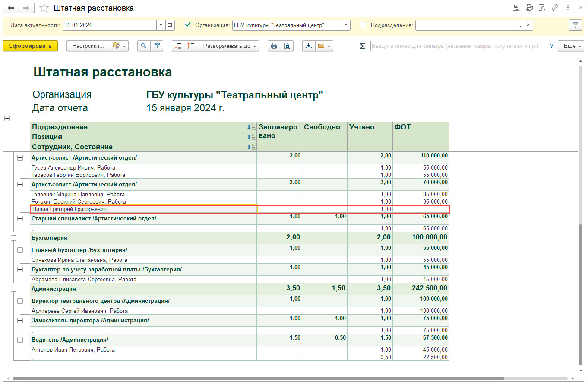Open report variants icon next to Настройки
The width and height of the screenshot is (588, 384).
120,46
